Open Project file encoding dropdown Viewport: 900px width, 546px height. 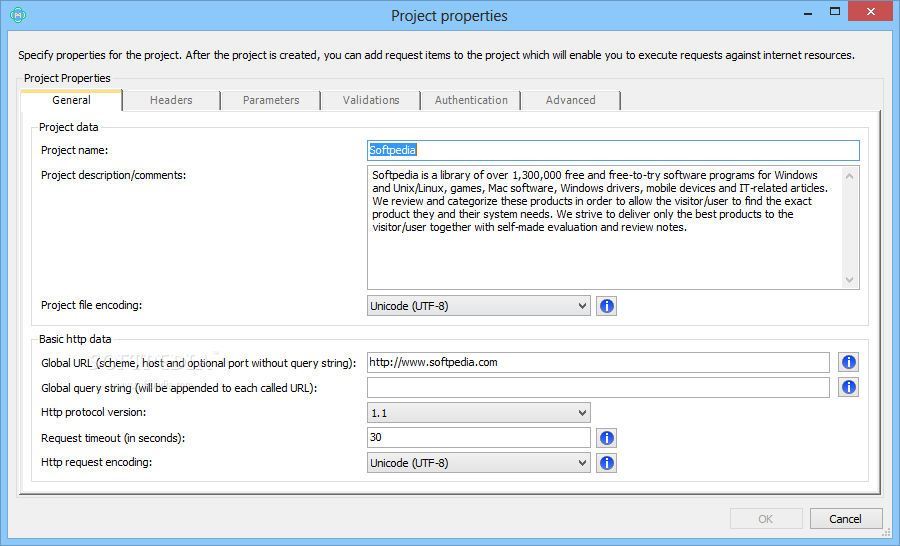pyautogui.click(x=479, y=306)
